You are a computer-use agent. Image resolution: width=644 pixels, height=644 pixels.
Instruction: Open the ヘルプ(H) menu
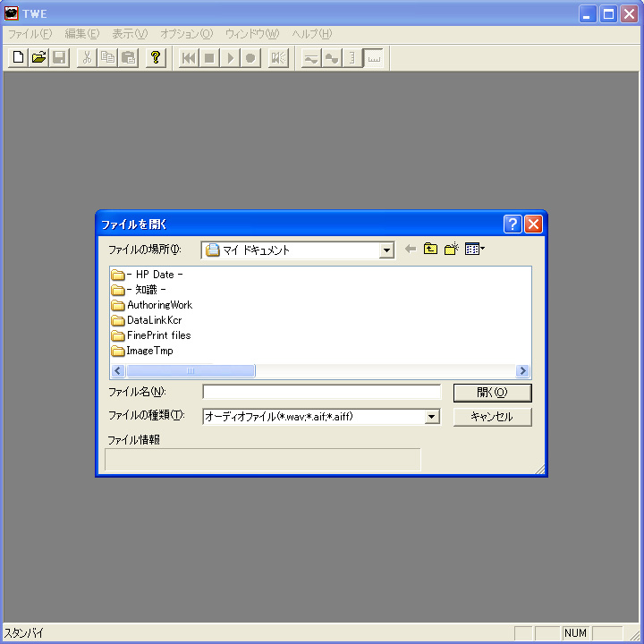[x=312, y=34]
